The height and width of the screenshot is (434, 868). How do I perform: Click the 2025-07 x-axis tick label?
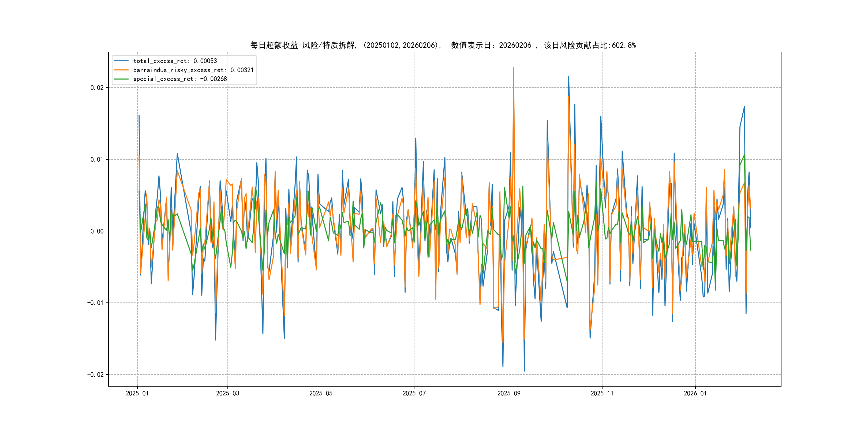pyautogui.click(x=414, y=394)
